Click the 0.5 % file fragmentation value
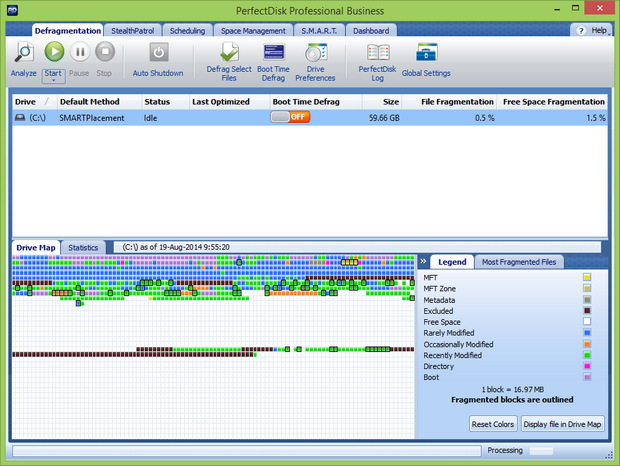The image size is (620, 466). point(484,118)
